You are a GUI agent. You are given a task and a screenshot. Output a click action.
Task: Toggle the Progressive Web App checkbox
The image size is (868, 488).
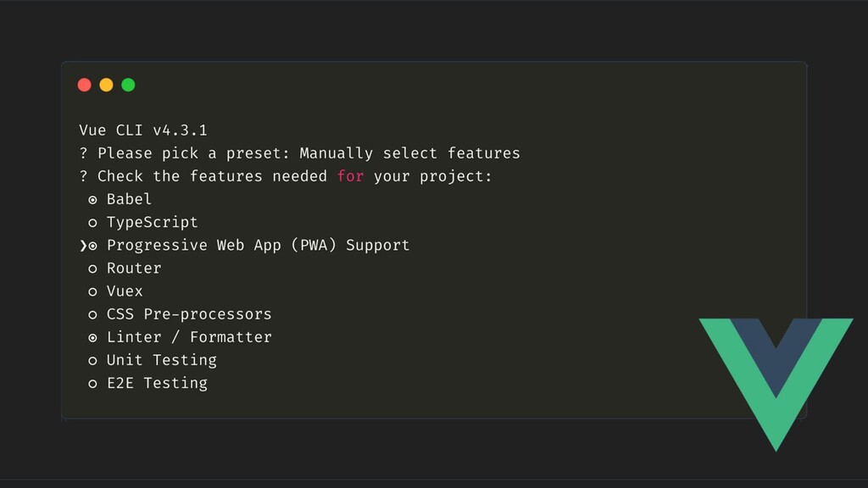92,246
